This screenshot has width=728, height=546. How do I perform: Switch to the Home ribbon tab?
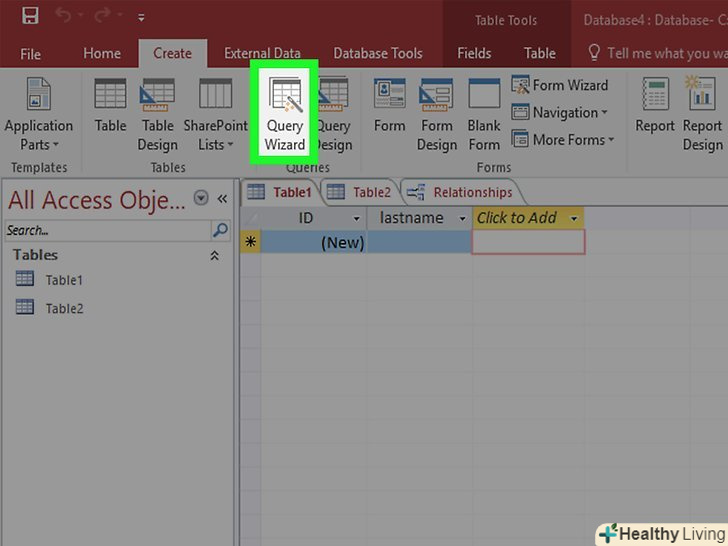[102, 53]
